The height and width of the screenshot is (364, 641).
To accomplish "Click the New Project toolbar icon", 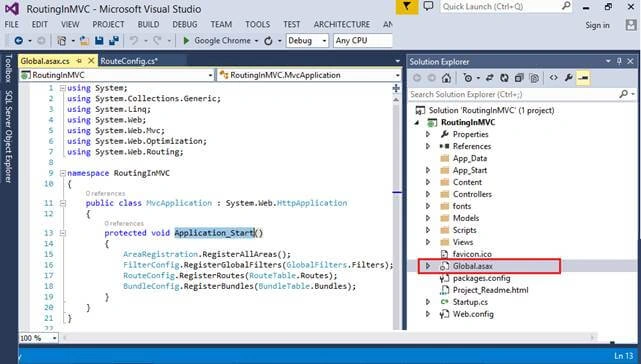I will pos(62,40).
